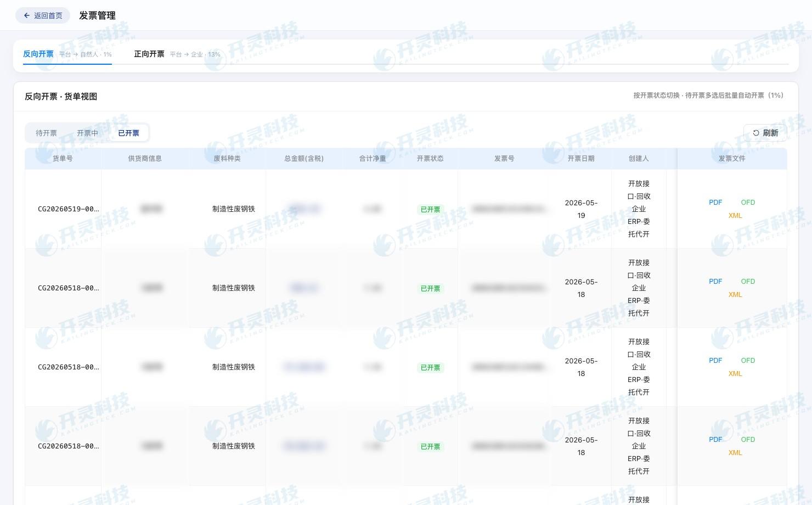Click the 发票管理 page title

(x=97, y=15)
